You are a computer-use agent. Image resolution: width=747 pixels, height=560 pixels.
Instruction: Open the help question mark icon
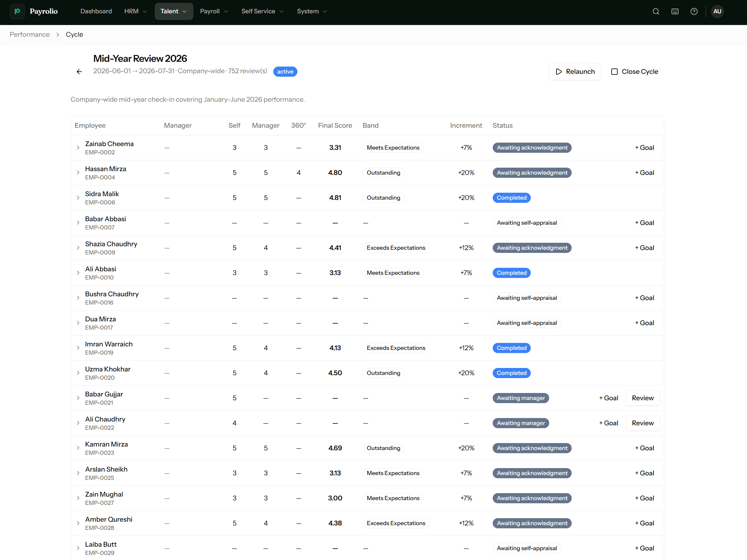pyautogui.click(x=694, y=11)
